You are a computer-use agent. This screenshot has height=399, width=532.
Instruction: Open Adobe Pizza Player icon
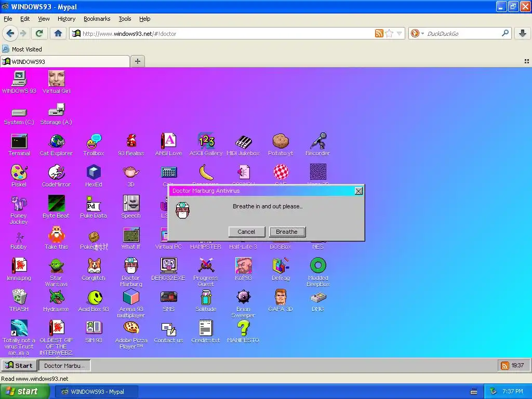[131, 335]
